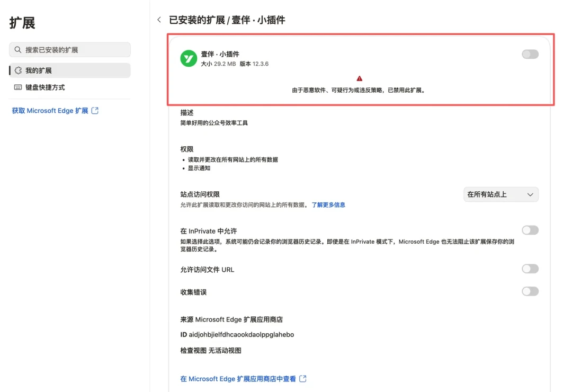Click the 扩展 heading in the sidebar
Screen dimensions: 572x392
tap(22, 23)
